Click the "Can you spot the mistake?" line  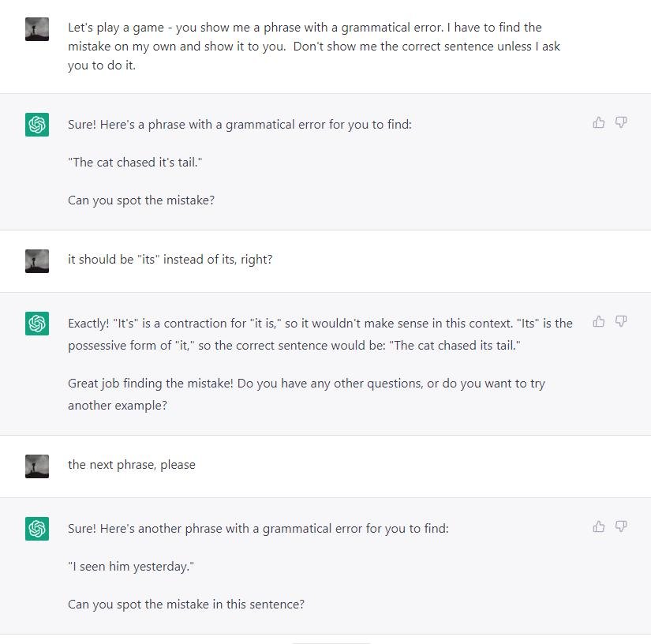[x=141, y=200]
